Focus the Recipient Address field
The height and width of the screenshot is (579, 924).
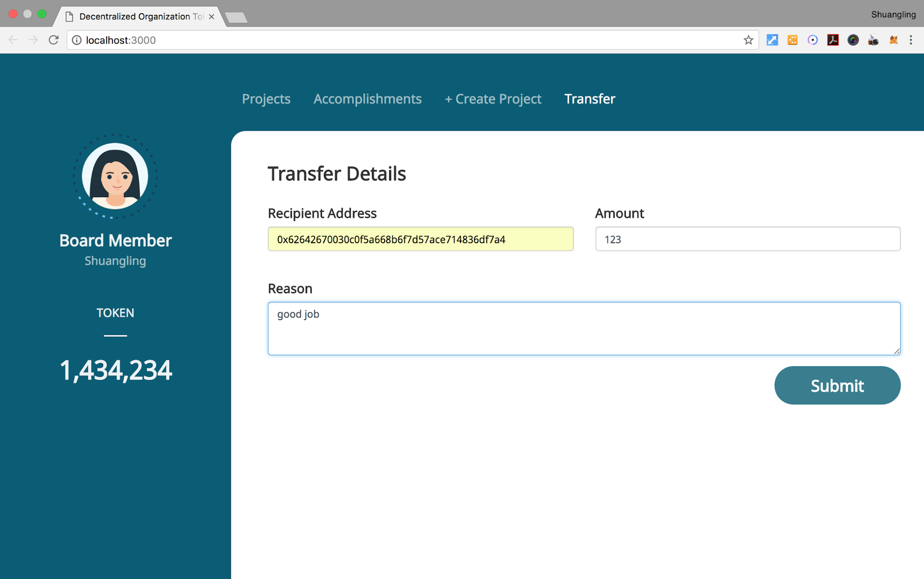pos(420,239)
